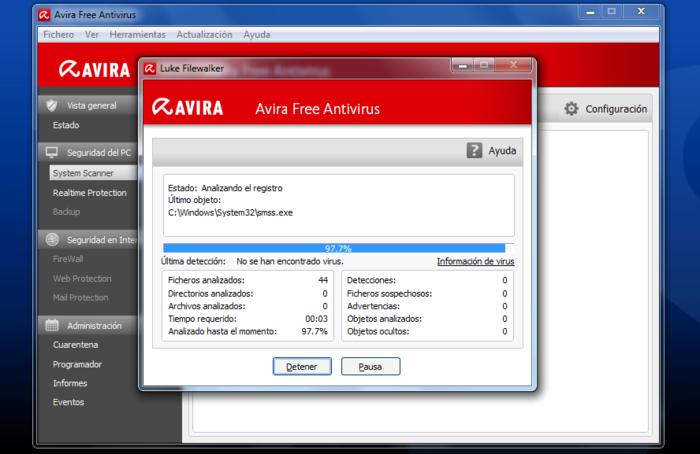Open the Actualización menu
The image size is (700, 454).
(204, 35)
